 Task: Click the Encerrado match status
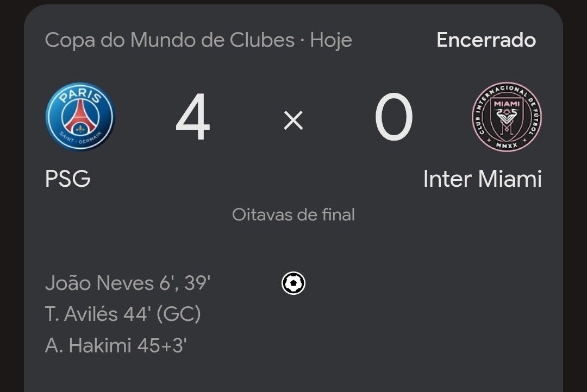[486, 40]
